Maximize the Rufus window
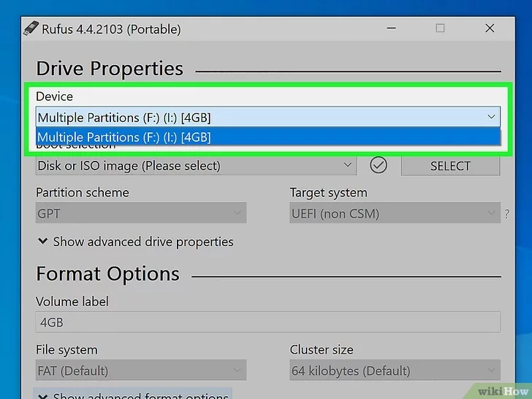Viewport: 532px width, 399px height. 440,28
